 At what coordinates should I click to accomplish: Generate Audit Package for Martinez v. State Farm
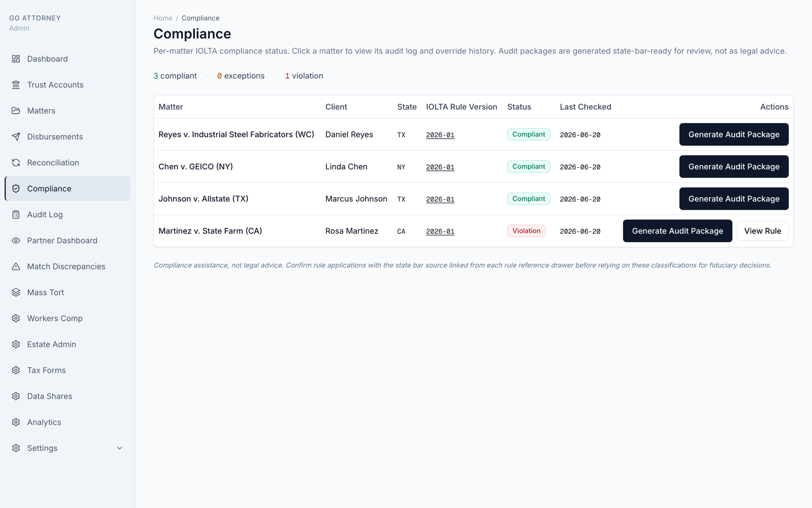pyautogui.click(x=678, y=231)
